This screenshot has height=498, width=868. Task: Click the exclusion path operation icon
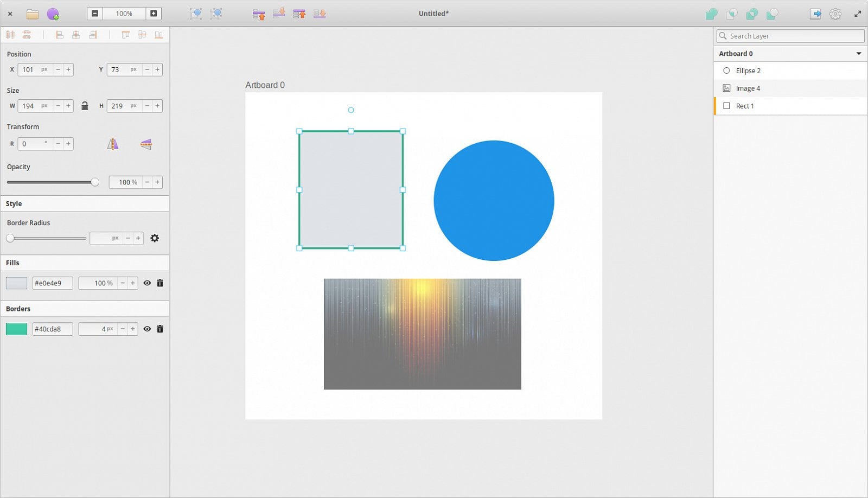point(752,14)
